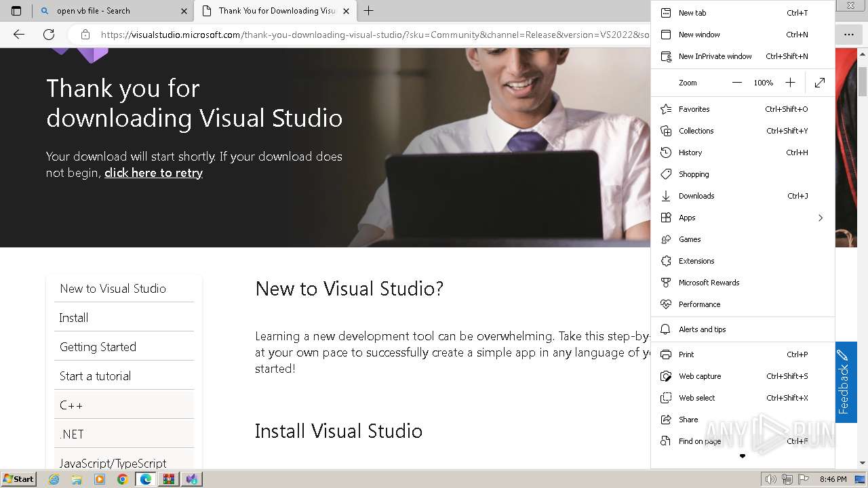Select New tab in the menu

coord(743,13)
